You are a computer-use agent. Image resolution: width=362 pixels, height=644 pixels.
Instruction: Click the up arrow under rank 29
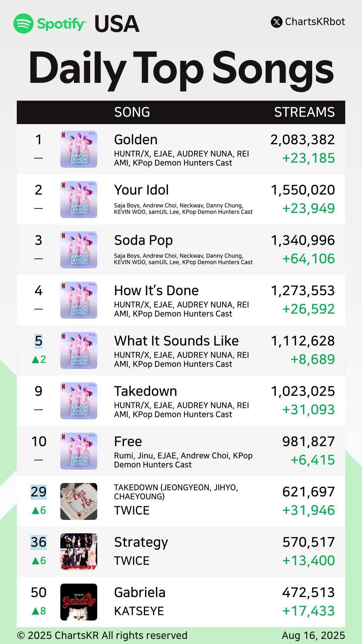pos(36,511)
